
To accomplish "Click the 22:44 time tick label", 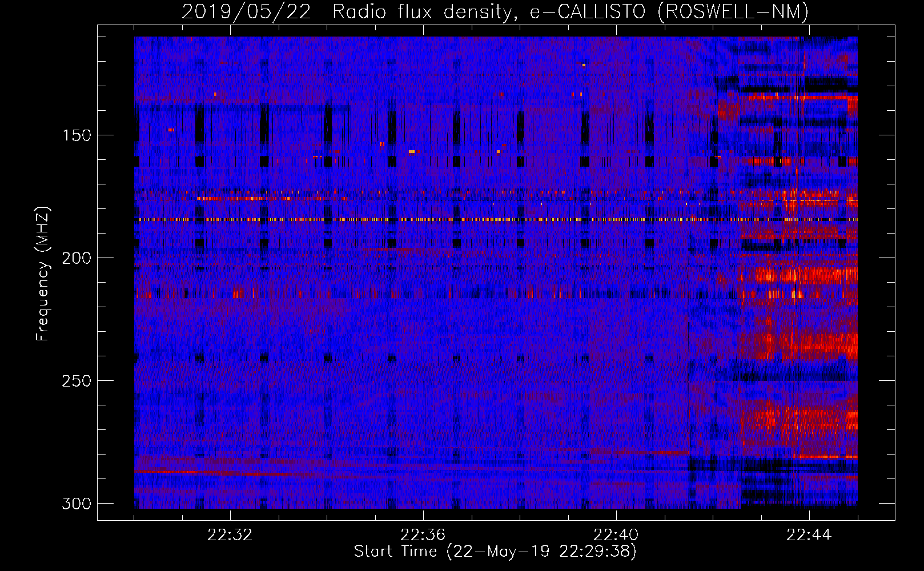I will tap(809, 534).
